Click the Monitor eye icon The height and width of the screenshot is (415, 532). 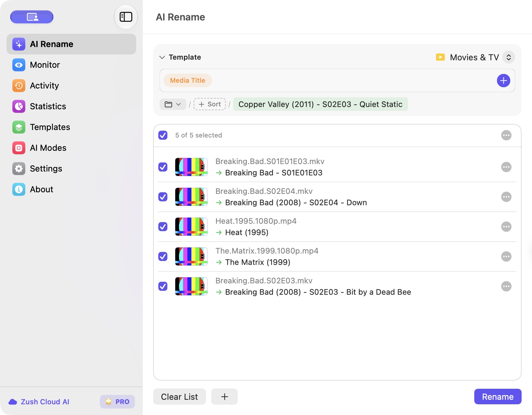pos(19,65)
